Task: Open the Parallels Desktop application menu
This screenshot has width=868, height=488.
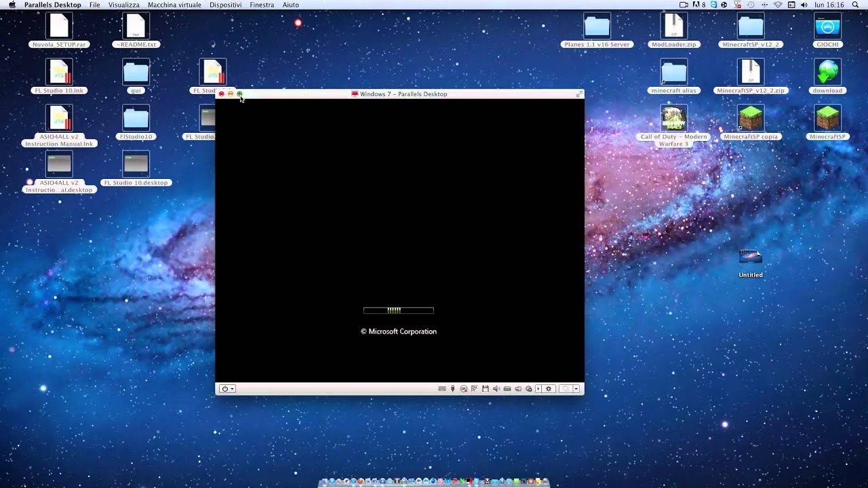Action: click(53, 5)
